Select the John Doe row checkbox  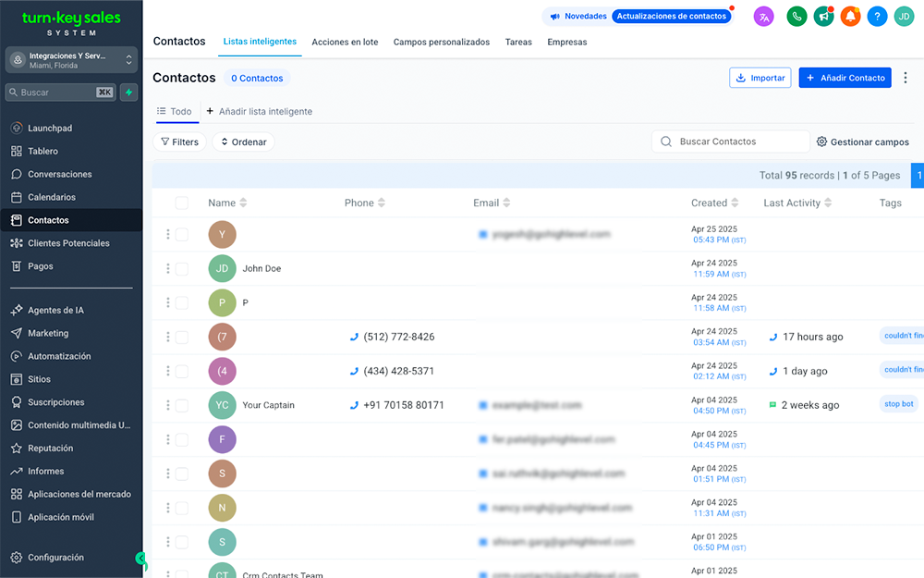tap(181, 268)
